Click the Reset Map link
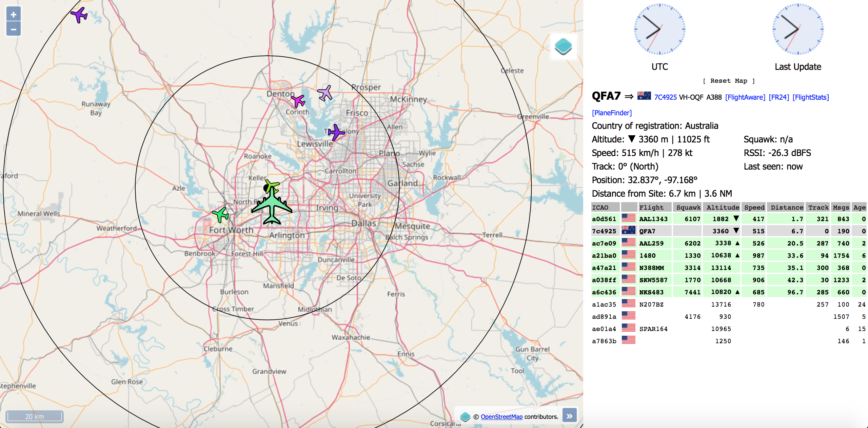This screenshot has width=868, height=428. pyautogui.click(x=729, y=81)
